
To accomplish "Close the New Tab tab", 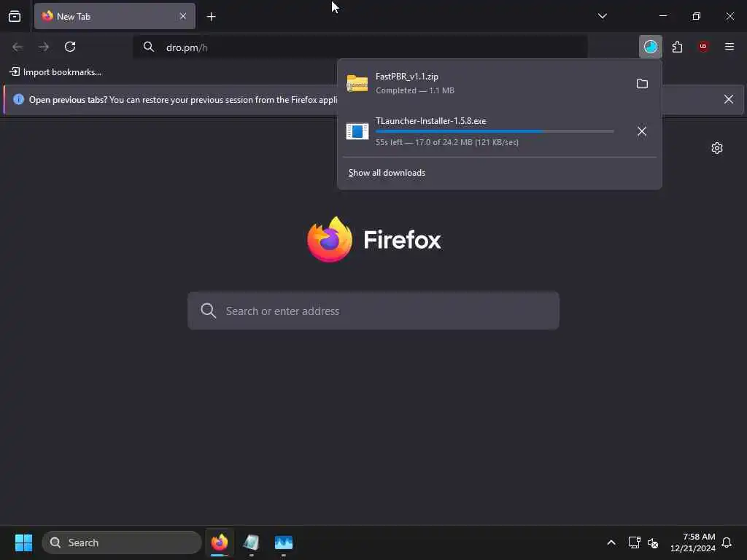I will click(x=183, y=16).
